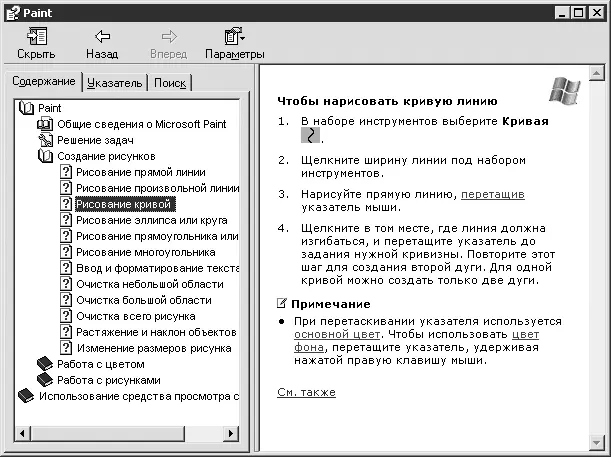
Task: Switch to the Указатель tab
Action: tap(115, 83)
